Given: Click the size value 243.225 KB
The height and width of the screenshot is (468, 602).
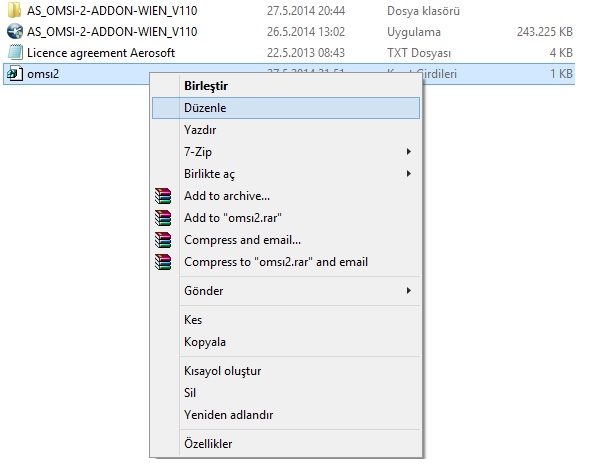Looking at the screenshot, I should coord(544,31).
